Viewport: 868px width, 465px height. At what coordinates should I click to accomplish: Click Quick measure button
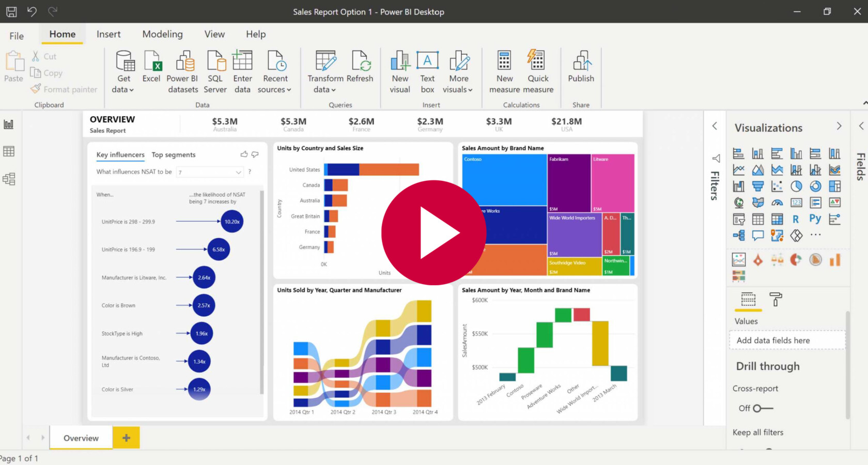tap(538, 72)
